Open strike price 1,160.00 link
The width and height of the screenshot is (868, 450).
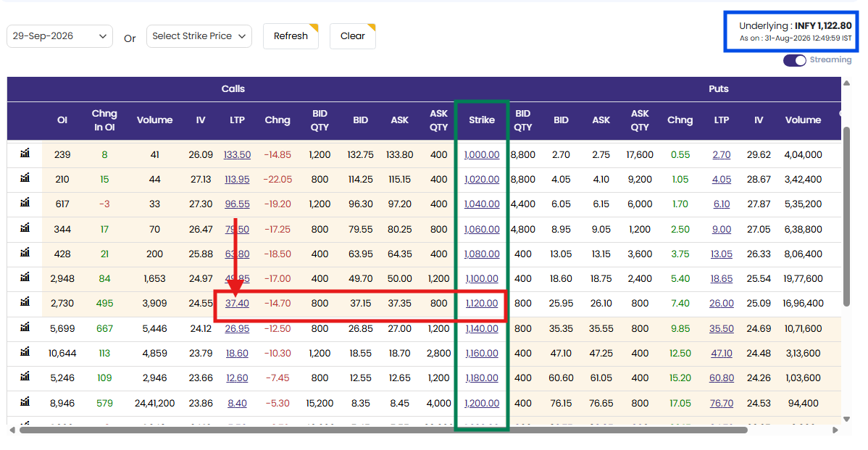[482, 353]
